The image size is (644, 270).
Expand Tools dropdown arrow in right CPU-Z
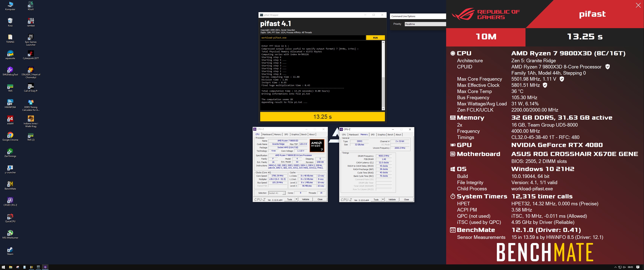(383, 200)
